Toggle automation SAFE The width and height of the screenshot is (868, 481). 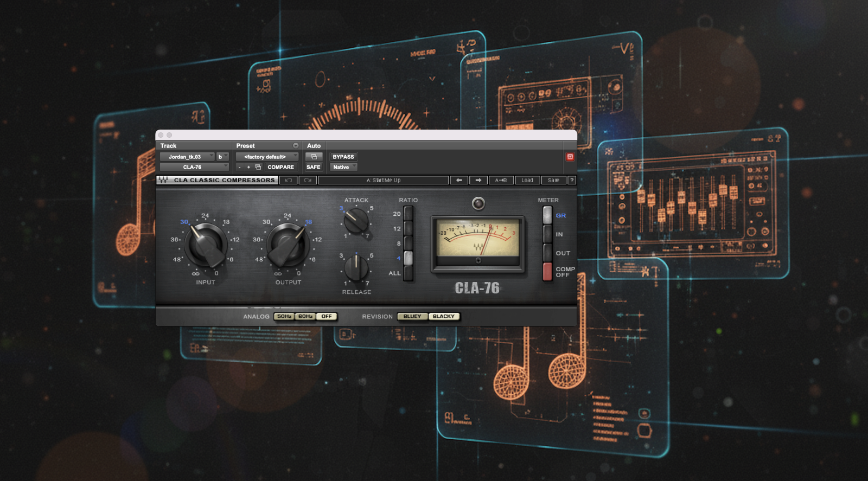click(314, 167)
